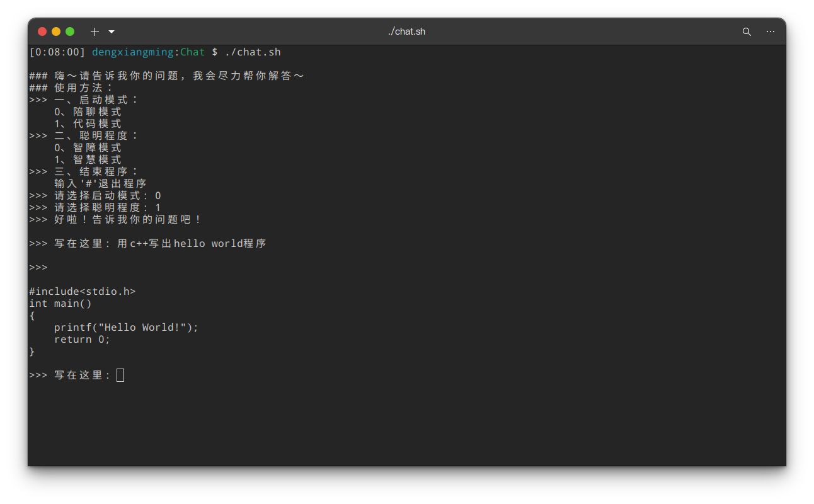The width and height of the screenshot is (814, 504).
Task: Click the 0、陪聊模式 option text
Action: pos(88,112)
